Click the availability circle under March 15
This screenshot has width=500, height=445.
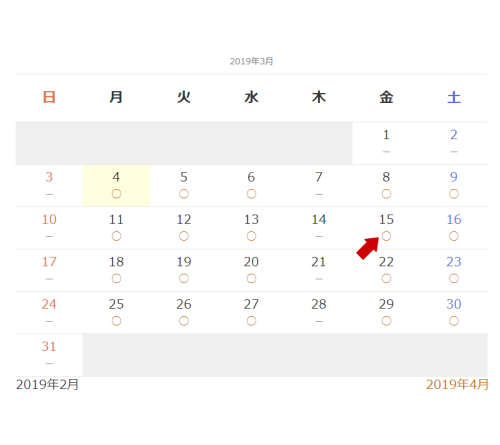click(x=386, y=236)
